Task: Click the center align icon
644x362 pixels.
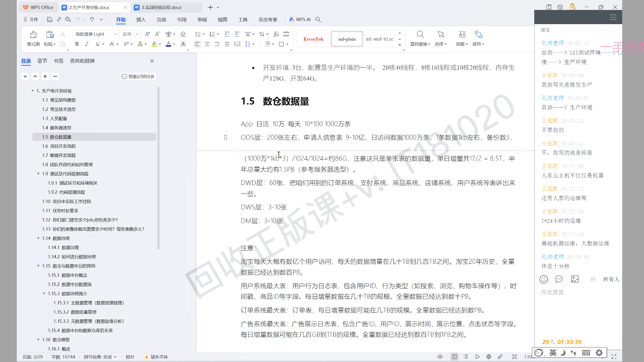Action: point(207,44)
